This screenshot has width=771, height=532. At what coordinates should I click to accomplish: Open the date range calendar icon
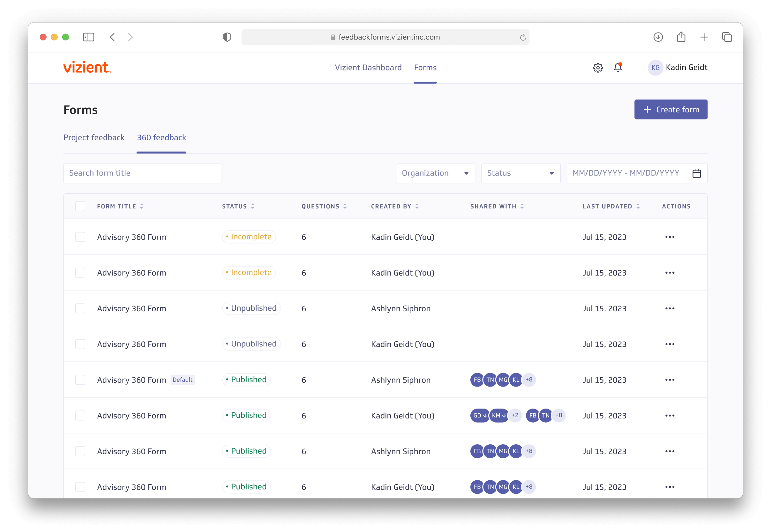[696, 173]
